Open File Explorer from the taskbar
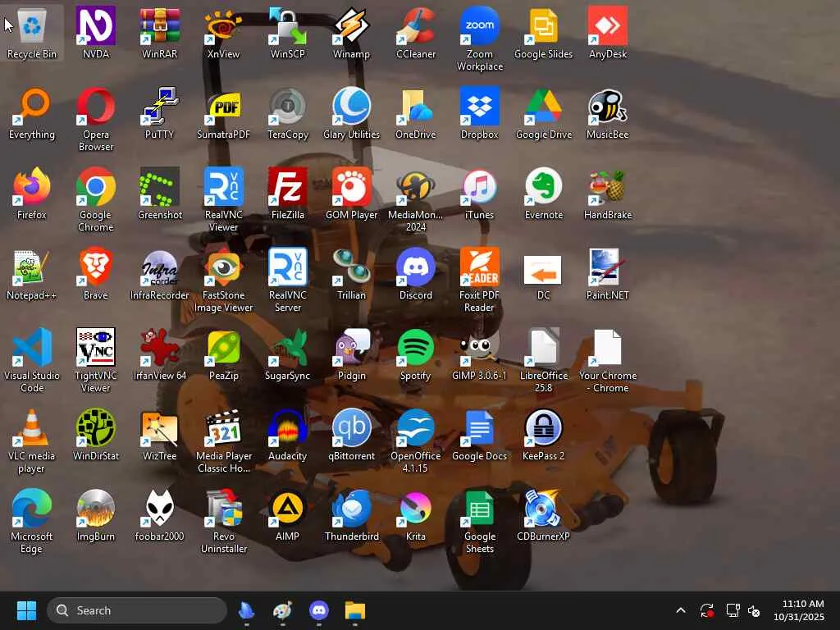The width and height of the screenshot is (840, 630). click(354, 610)
